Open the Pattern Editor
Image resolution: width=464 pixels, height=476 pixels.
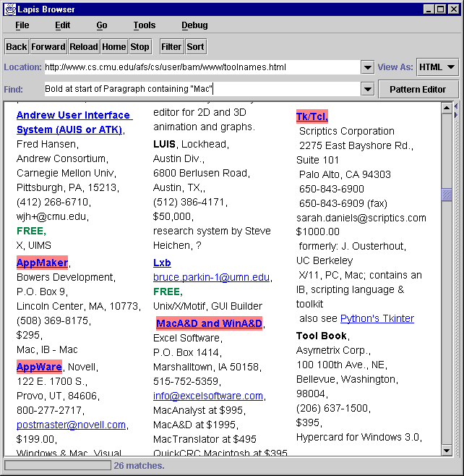[418, 89]
